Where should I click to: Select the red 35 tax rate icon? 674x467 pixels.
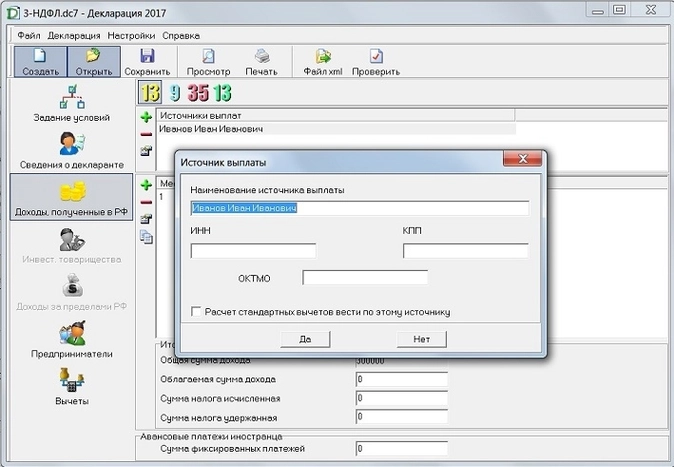(x=198, y=92)
